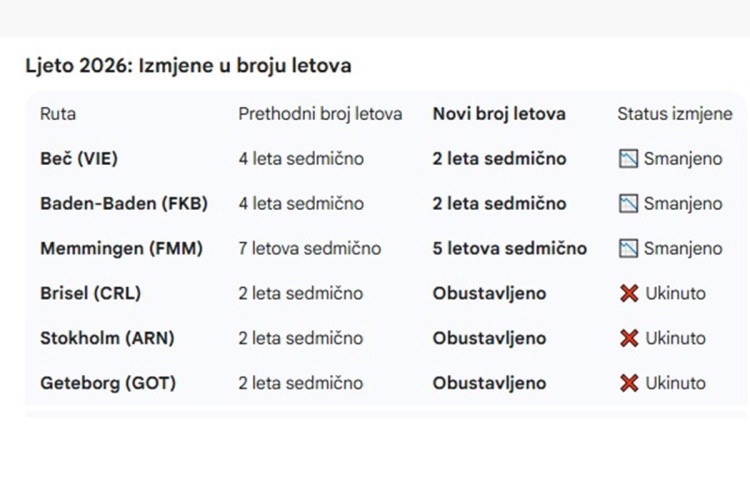Select the Ruta column header
Image resolution: width=750 pixels, height=500 pixels.
(58, 114)
